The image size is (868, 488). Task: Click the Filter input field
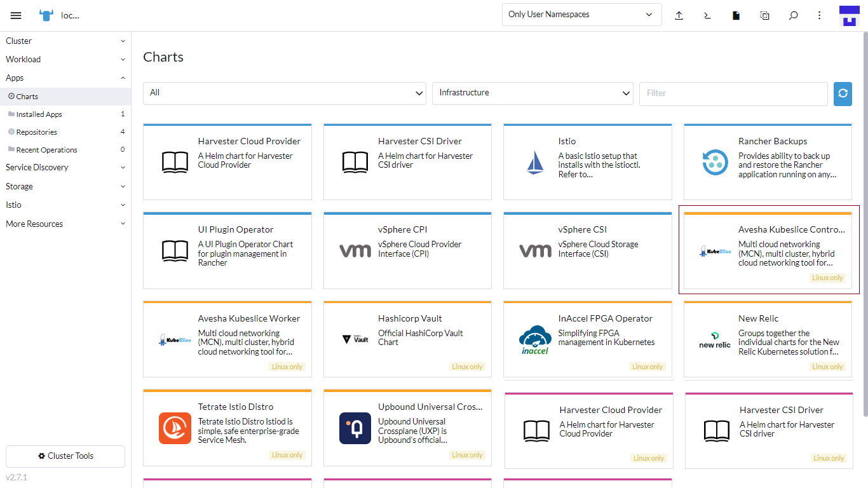(733, 93)
